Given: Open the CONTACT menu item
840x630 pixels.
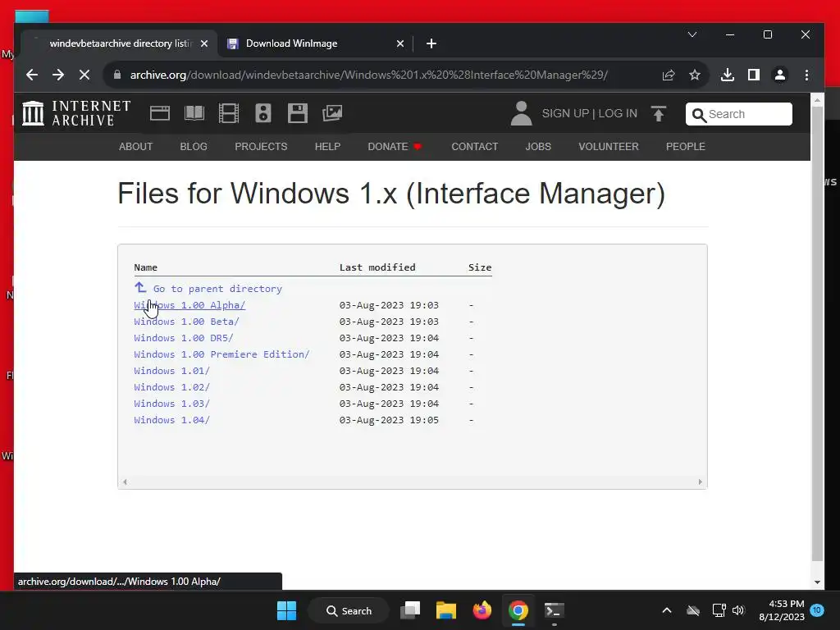Looking at the screenshot, I should coord(475,146).
